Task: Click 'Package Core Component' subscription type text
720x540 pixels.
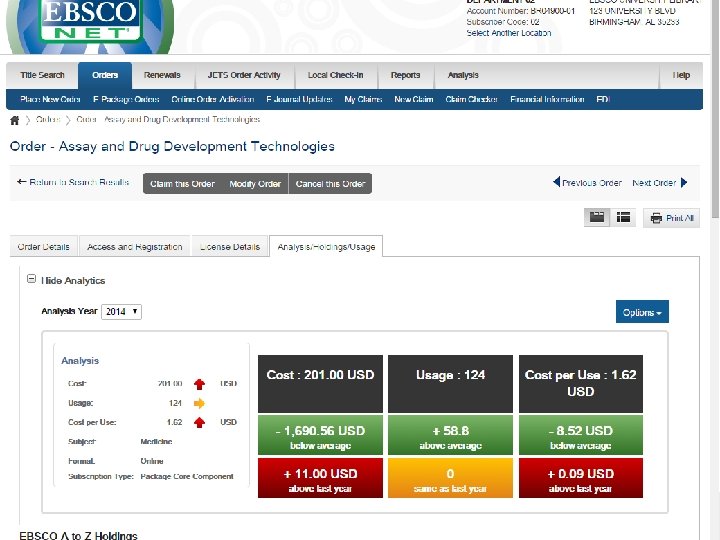Action: pos(187,477)
